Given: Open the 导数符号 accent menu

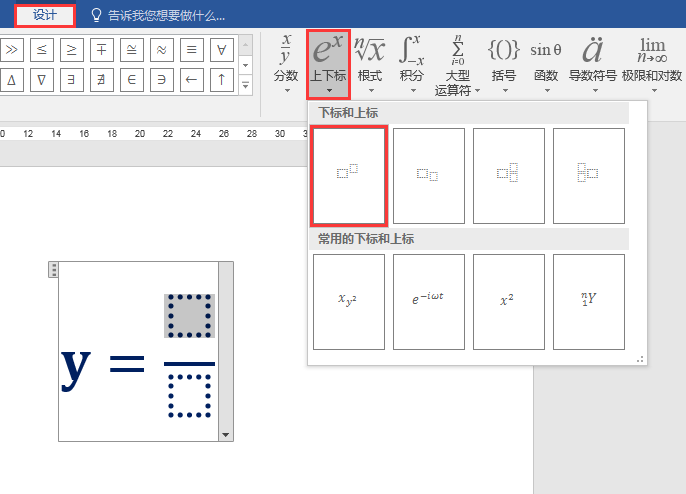Looking at the screenshot, I should (x=593, y=64).
